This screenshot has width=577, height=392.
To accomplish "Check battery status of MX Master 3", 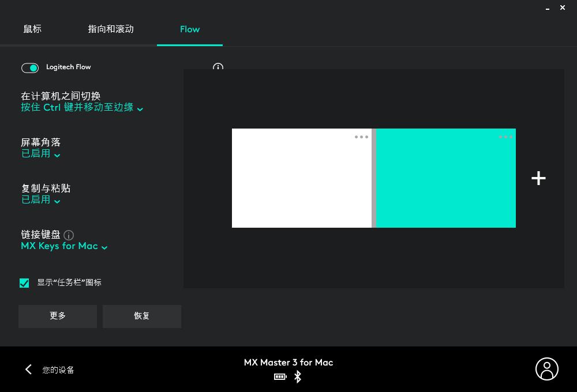I will pyautogui.click(x=280, y=377).
